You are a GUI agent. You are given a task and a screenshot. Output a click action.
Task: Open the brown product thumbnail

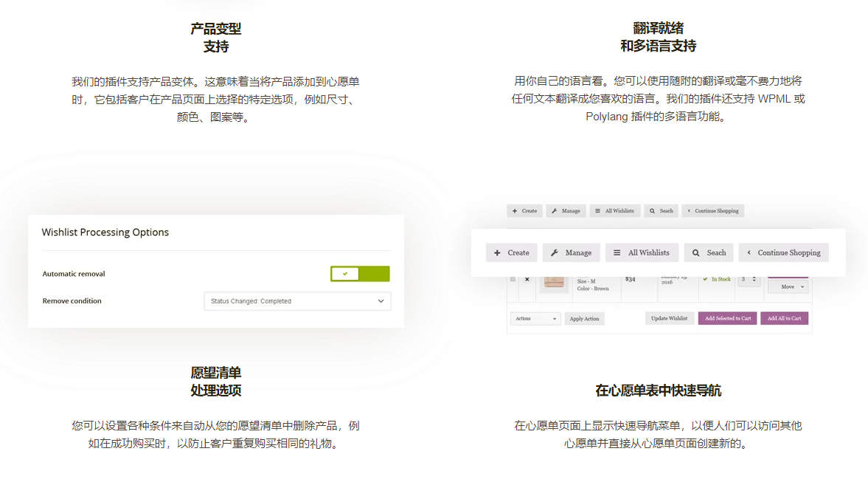(x=554, y=281)
